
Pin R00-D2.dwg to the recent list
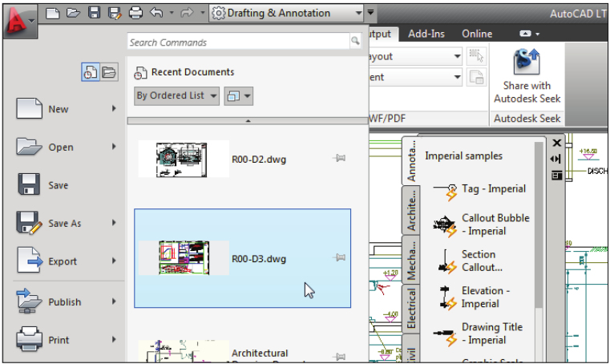pos(339,158)
